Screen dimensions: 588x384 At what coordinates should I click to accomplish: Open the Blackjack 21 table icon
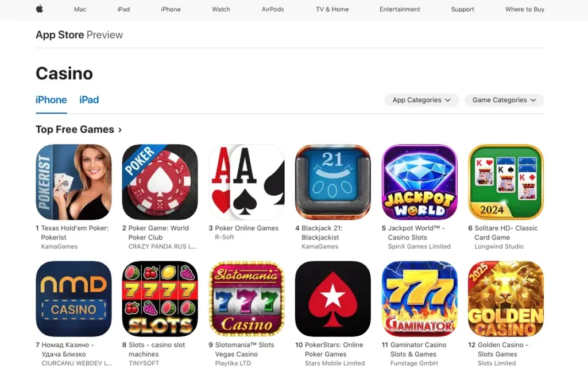coord(333,182)
